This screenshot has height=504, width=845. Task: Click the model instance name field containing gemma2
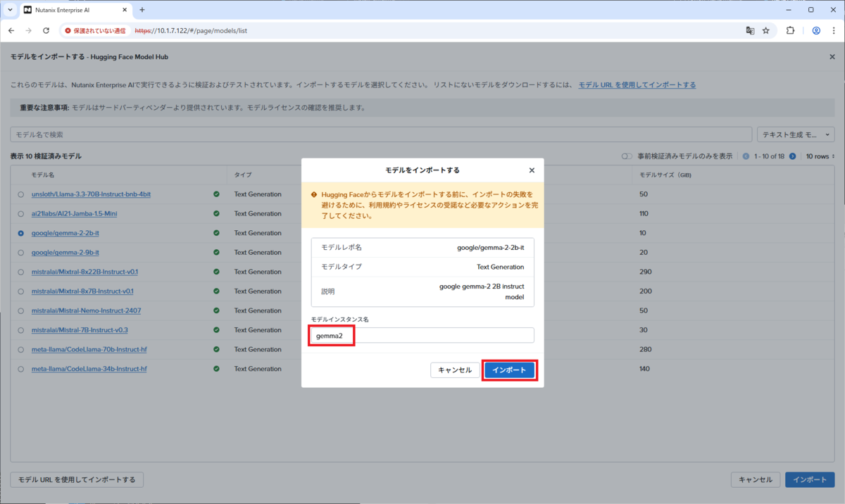423,336
